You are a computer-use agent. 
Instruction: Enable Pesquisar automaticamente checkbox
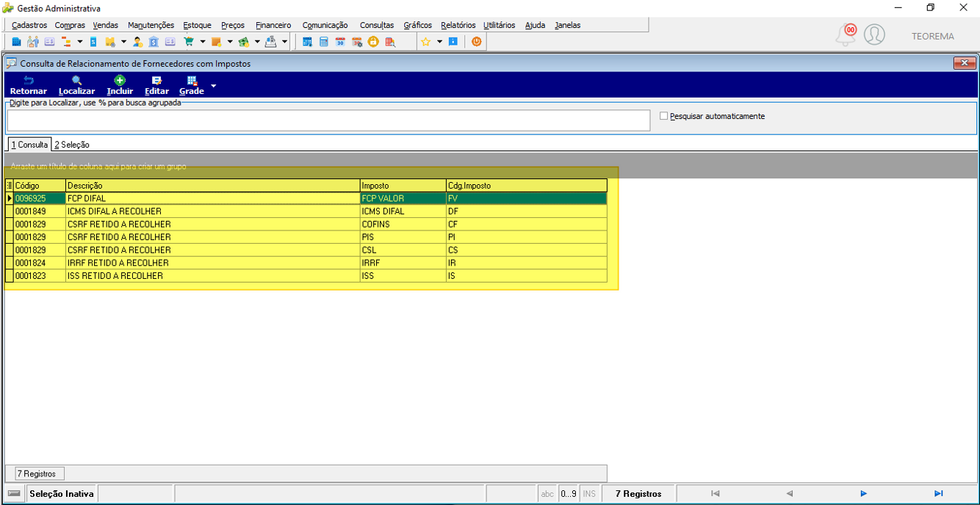coord(663,116)
